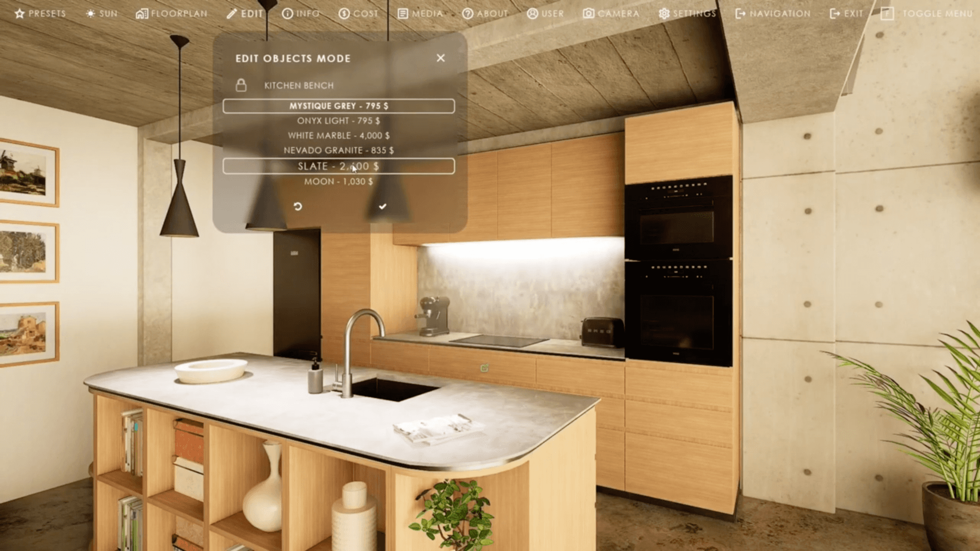This screenshot has height=551, width=980.
Task: Click the Edit pencil icon
Action: 232,14
